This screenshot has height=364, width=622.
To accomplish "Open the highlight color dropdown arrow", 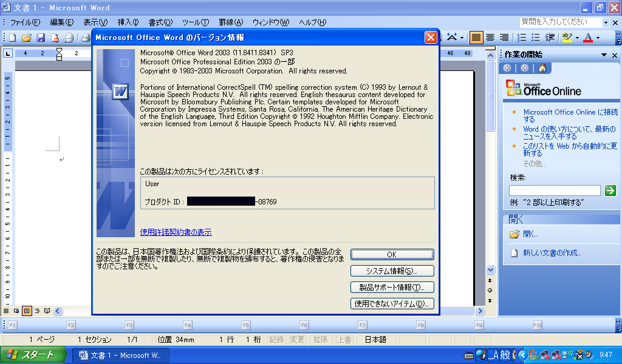I will 577,38.
